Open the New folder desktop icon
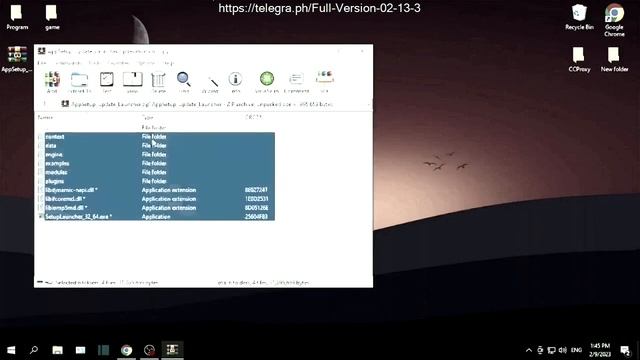640x360 pixels. [x=614, y=59]
